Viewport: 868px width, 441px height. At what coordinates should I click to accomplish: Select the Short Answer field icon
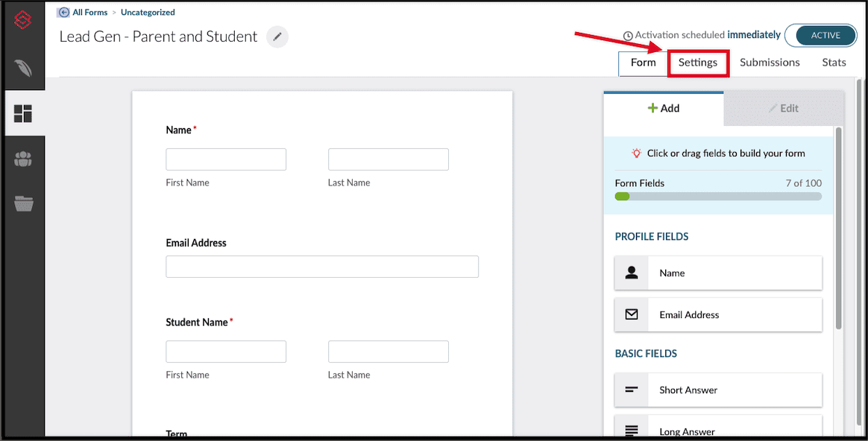click(631, 390)
